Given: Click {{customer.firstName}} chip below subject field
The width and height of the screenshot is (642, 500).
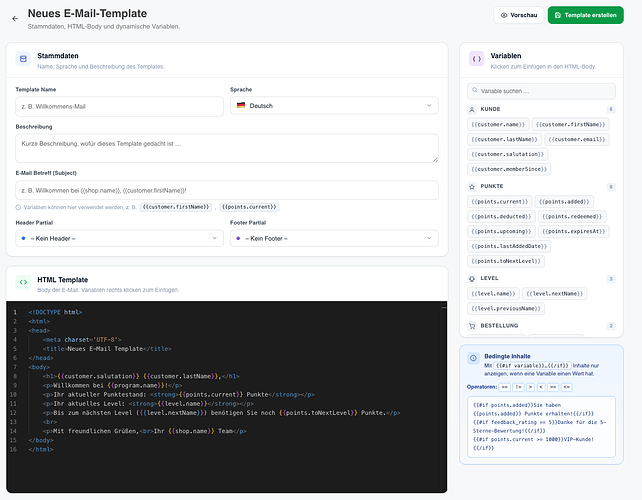Looking at the screenshot, I should [x=176, y=207].
